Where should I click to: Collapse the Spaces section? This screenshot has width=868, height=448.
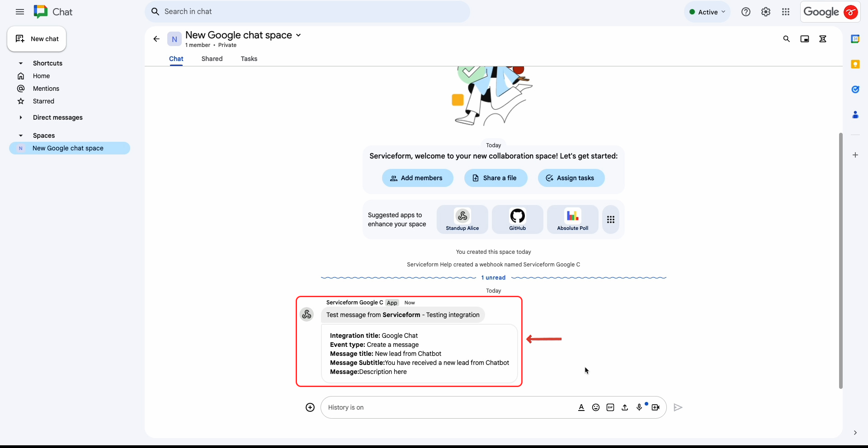click(x=21, y=135)
